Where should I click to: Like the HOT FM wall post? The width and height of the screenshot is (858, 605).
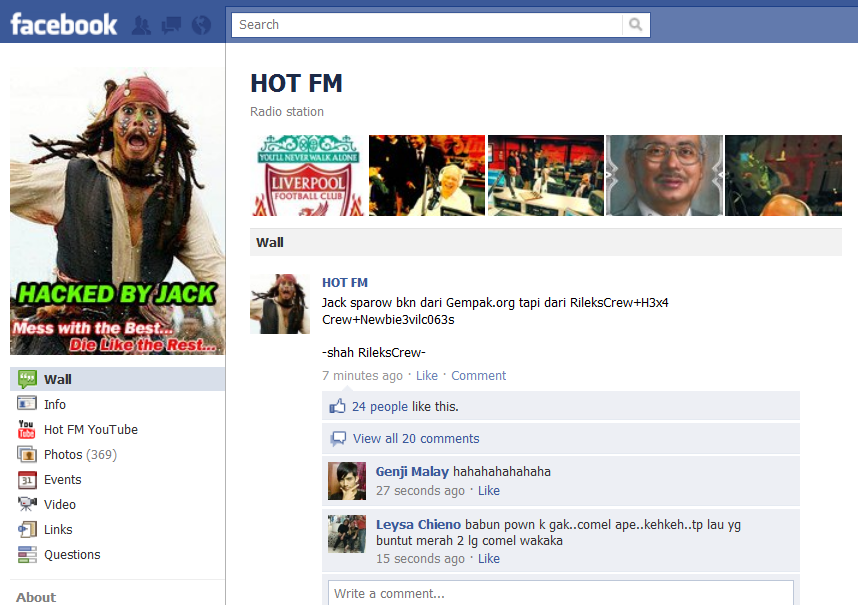tap(427, 376)
